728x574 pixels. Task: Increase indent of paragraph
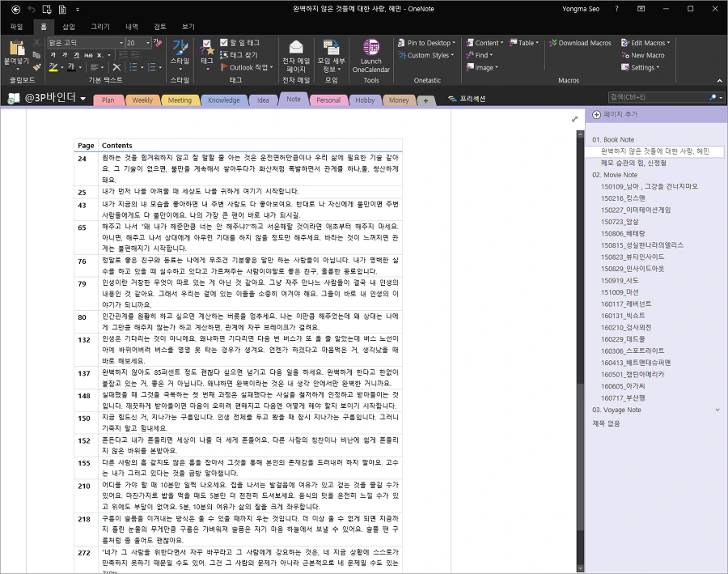[136, 55]
